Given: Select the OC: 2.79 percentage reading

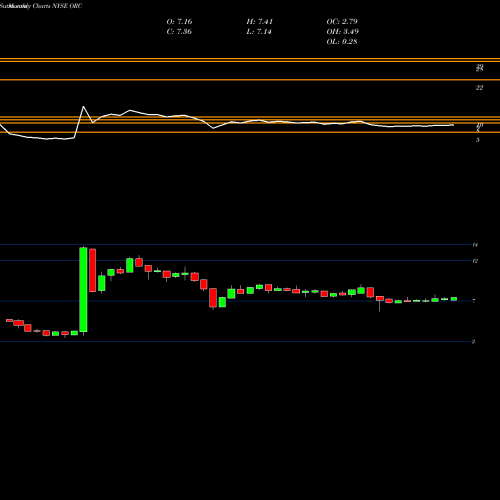Looking at the screenshot, I should 342,22.
